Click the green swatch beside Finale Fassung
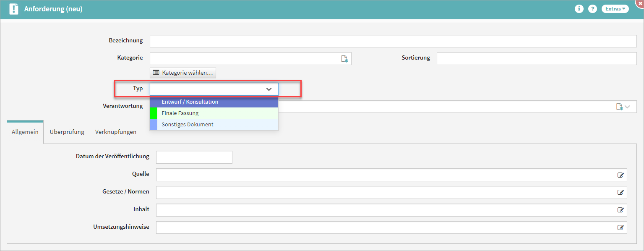Viewport: 644px width, 251px height. (x=154, y=113)
